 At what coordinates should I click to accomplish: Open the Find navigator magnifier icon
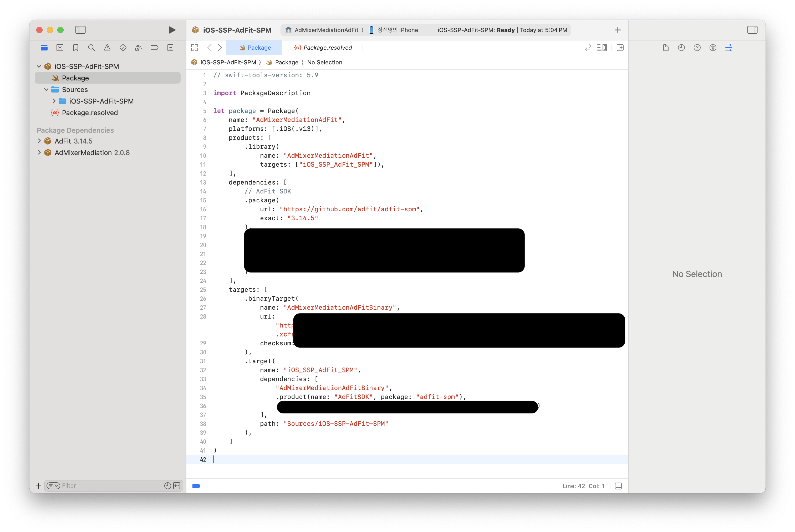click(91, 48)
